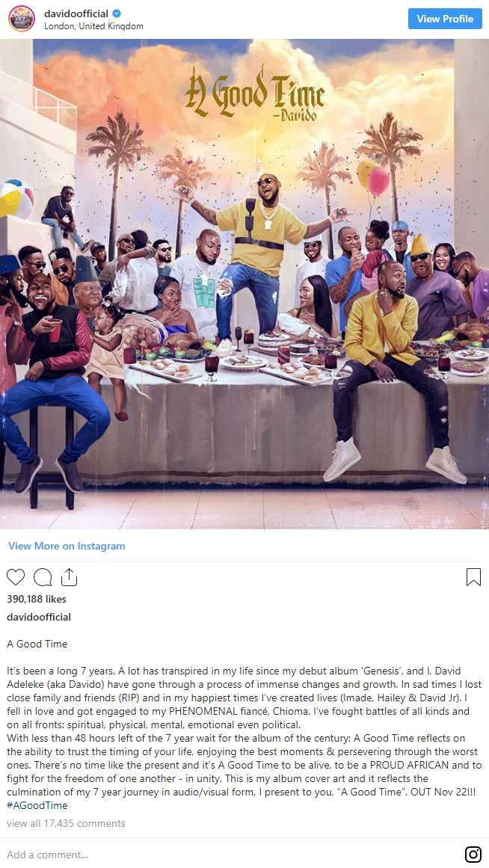Open the A Good Time album cover image
The height and width of the screenshot is (868, 489).
pyautogui.click(x=244, y=284)
